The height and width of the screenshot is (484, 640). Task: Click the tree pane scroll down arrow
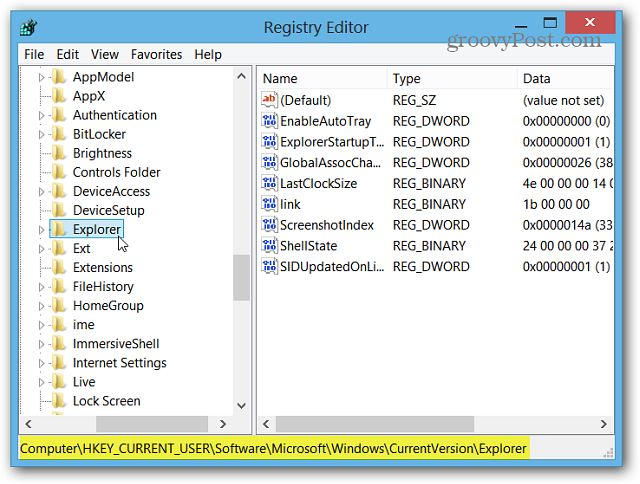[242, 406]
